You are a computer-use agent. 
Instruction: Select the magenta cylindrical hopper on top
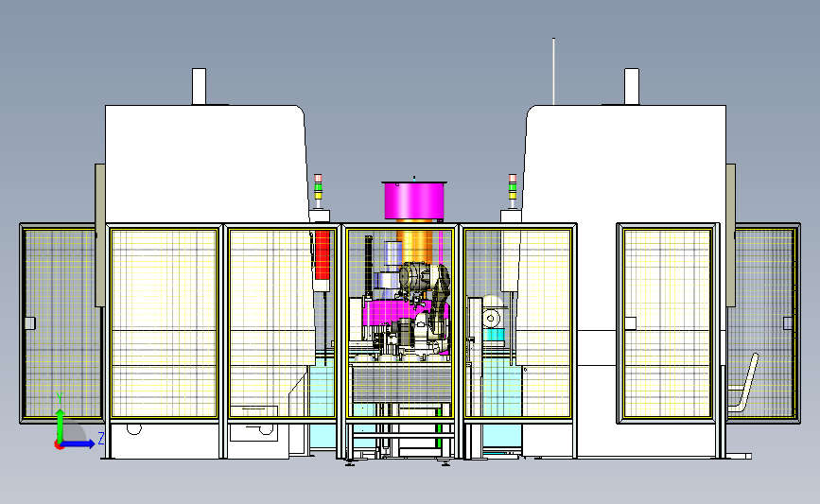(414, 200)
